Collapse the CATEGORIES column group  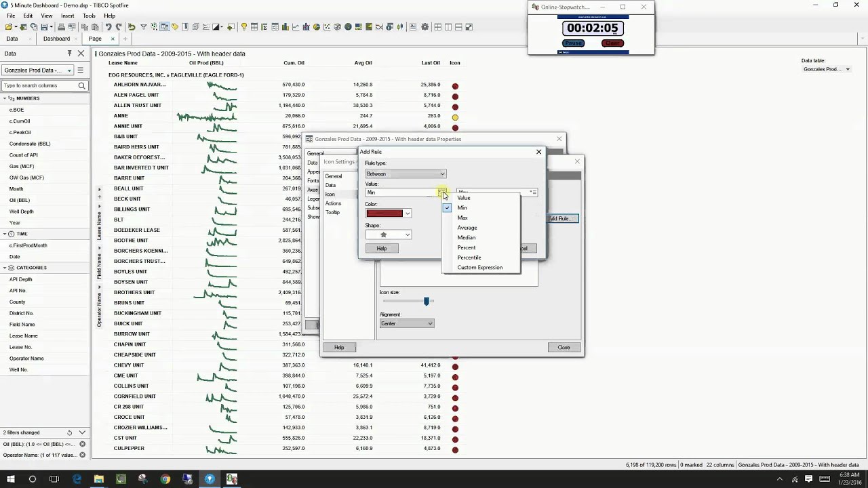coord(4,268)
